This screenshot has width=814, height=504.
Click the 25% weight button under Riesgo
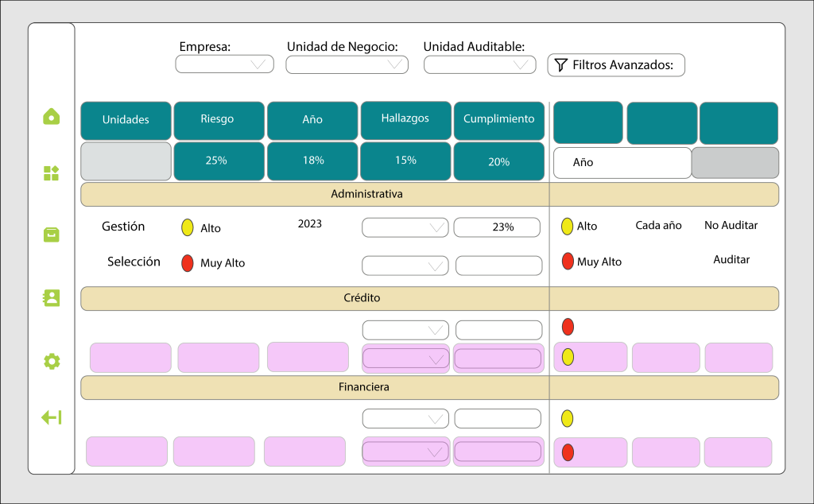219,161
